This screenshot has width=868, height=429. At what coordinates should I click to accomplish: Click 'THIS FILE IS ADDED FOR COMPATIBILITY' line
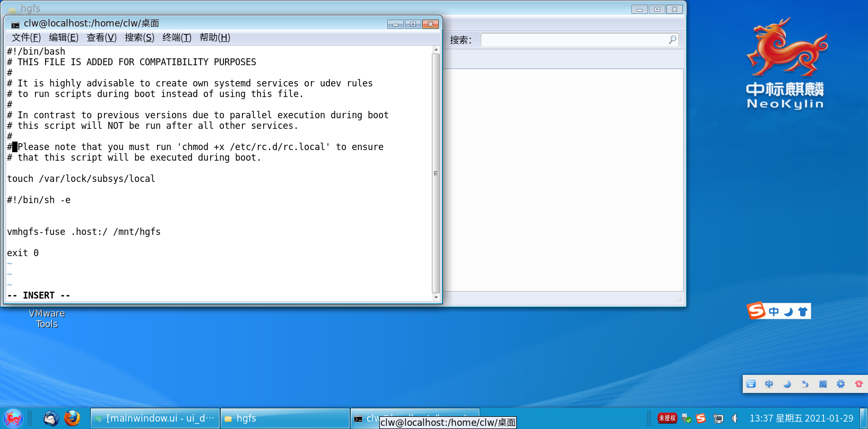click(x=132, y=62)
